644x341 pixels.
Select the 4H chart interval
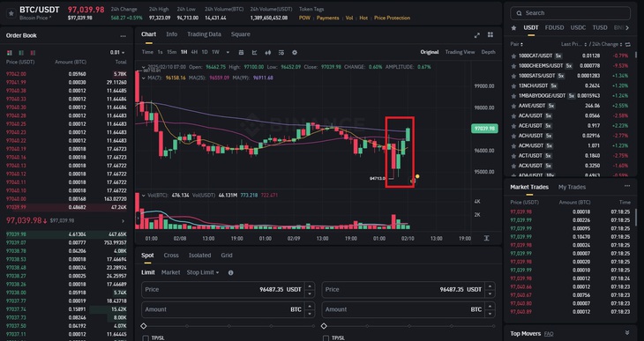[194, 53]
